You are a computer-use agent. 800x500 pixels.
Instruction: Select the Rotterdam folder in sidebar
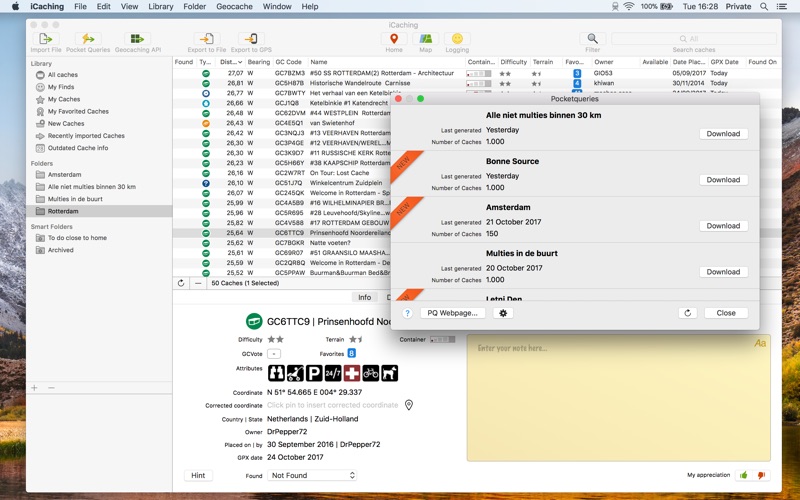[63, 212]
